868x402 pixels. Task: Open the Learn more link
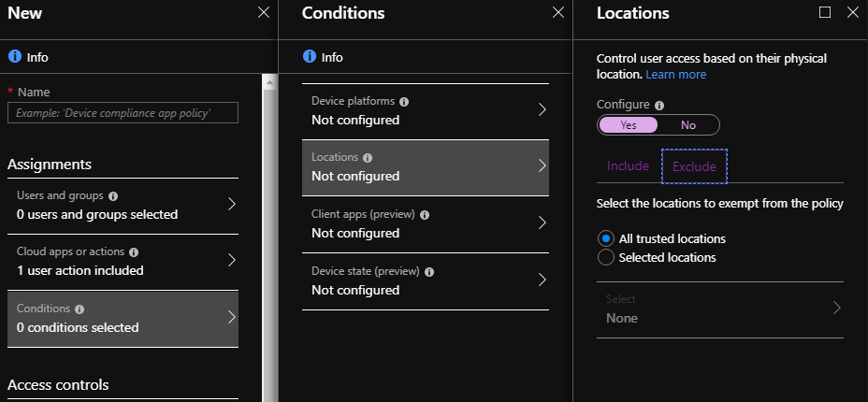coord(675,74)
